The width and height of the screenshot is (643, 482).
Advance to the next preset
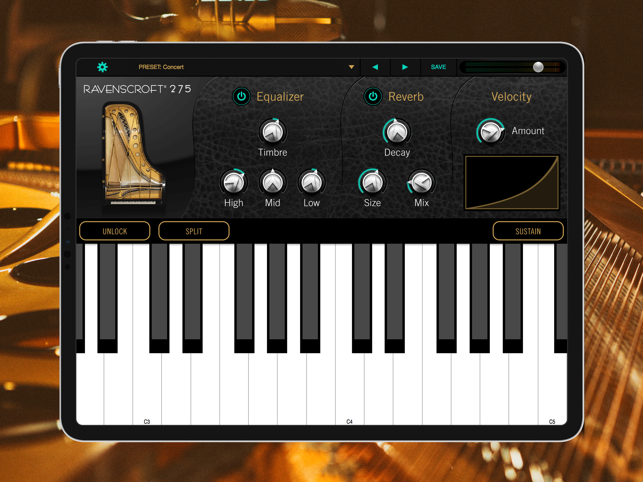pos(405,67)
